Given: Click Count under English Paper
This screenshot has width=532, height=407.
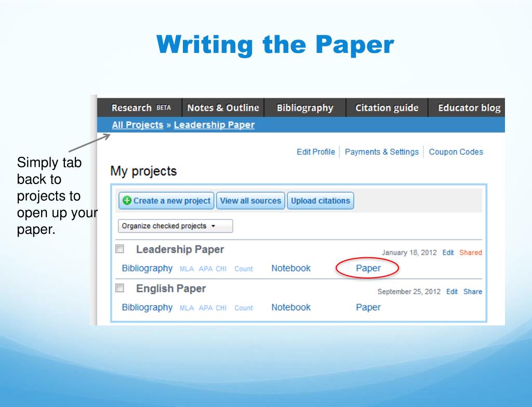Looking at the screenshot, I should [244, 308].
